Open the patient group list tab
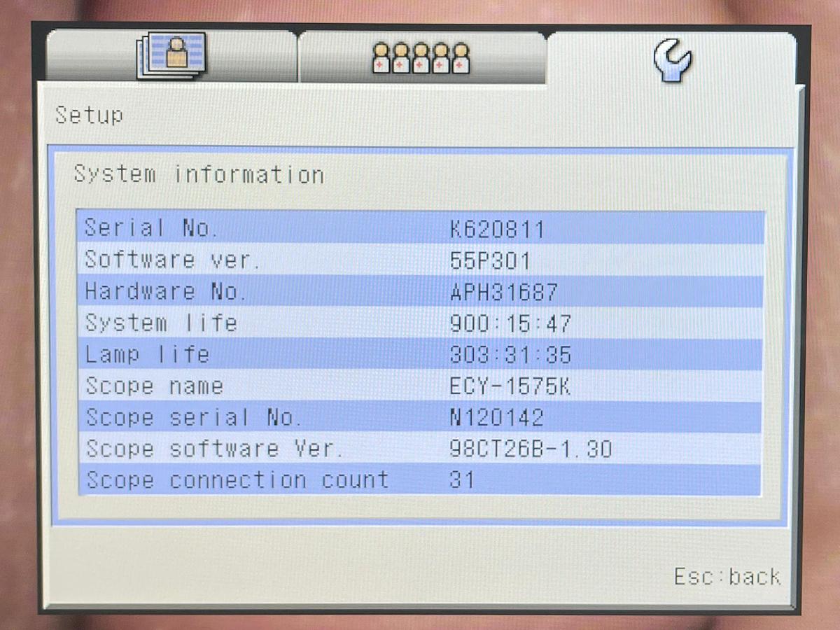Viewport: 840px width, 630px height. pos(421,58)
